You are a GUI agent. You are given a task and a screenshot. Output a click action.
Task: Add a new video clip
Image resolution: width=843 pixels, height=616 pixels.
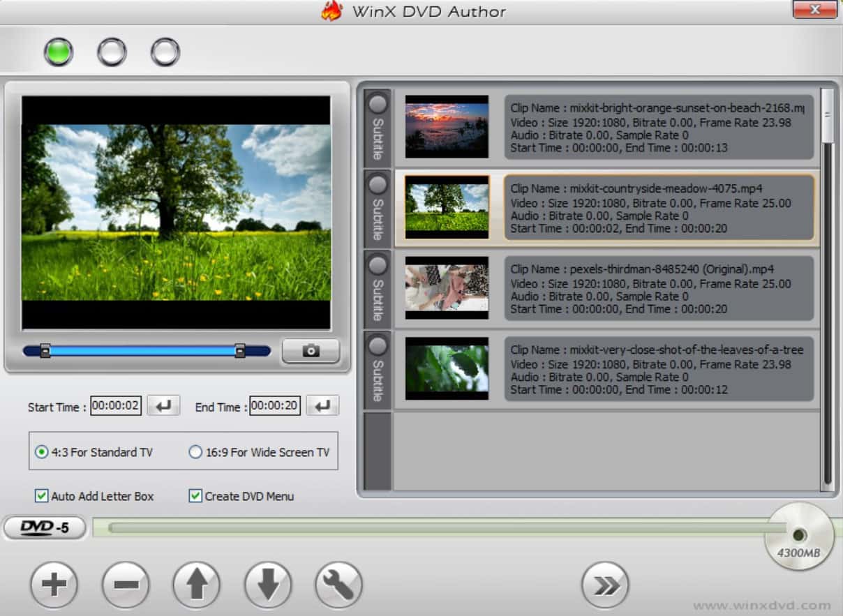(x=54, y=585)
